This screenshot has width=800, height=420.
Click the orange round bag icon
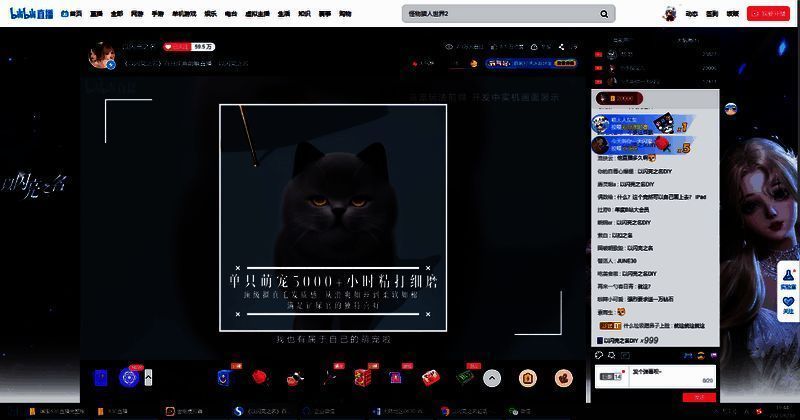click(564, 378)
